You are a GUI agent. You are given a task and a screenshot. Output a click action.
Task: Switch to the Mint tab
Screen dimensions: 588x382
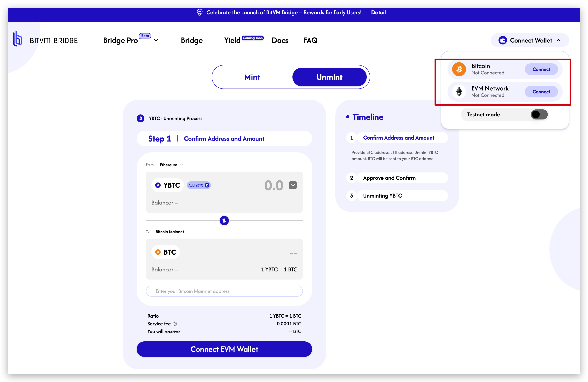click(252, 77)
